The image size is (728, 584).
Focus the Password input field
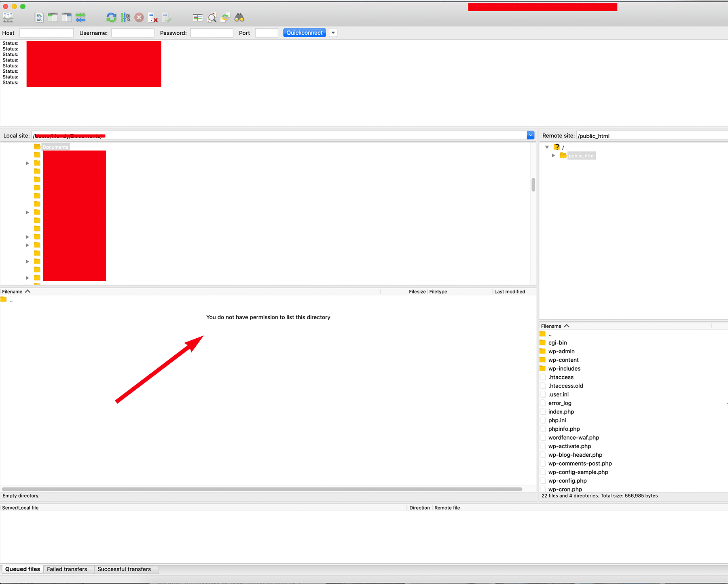pyautogui.click(x=212, y=33)
